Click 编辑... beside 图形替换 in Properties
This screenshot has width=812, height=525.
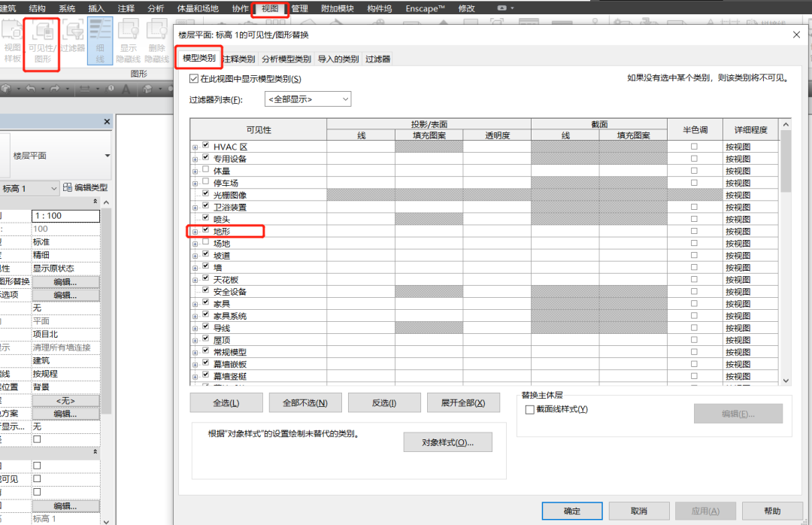pos(65,282)
